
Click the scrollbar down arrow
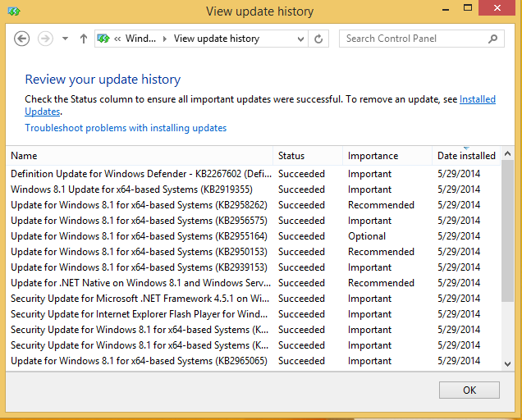click(507, 364)
